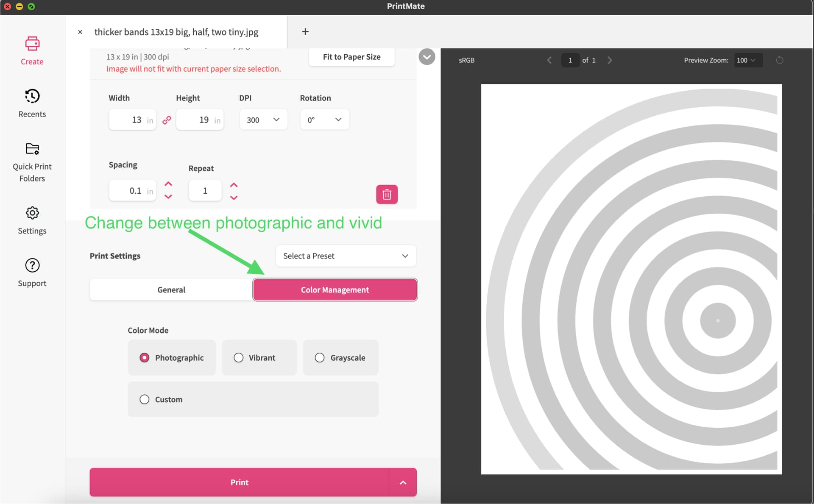Click the Print button
This screenshot has width=814, height=504.
[x=239, y=482]
